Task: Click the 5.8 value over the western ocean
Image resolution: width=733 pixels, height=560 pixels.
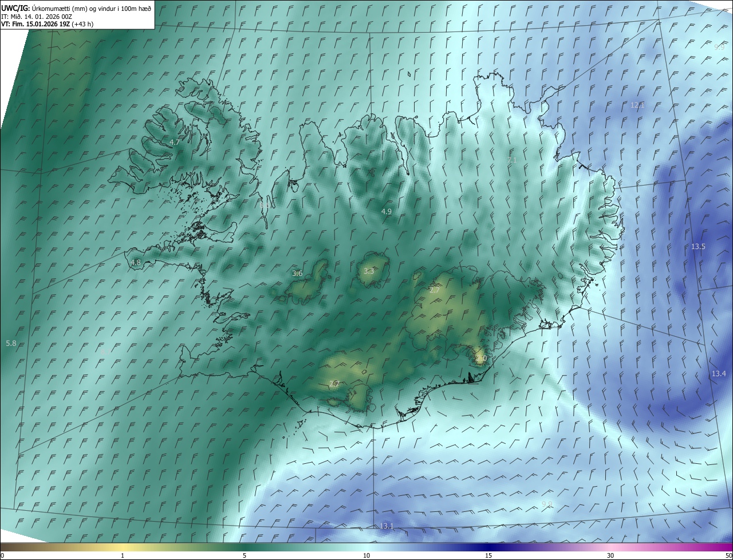Action: coord(11,343)
